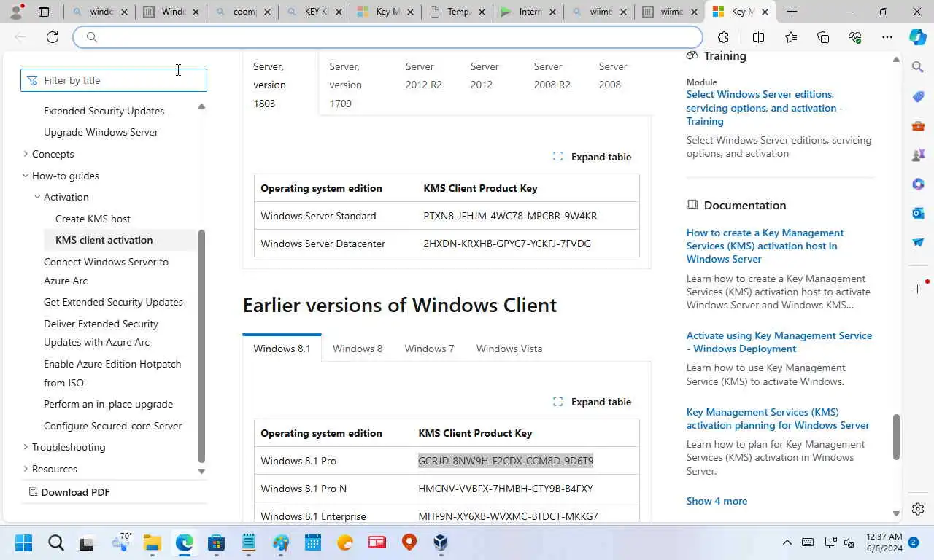Open sidebar Microsoft 365 icon
The width and height of the screenshot is (934, 560).
(918, 184)
